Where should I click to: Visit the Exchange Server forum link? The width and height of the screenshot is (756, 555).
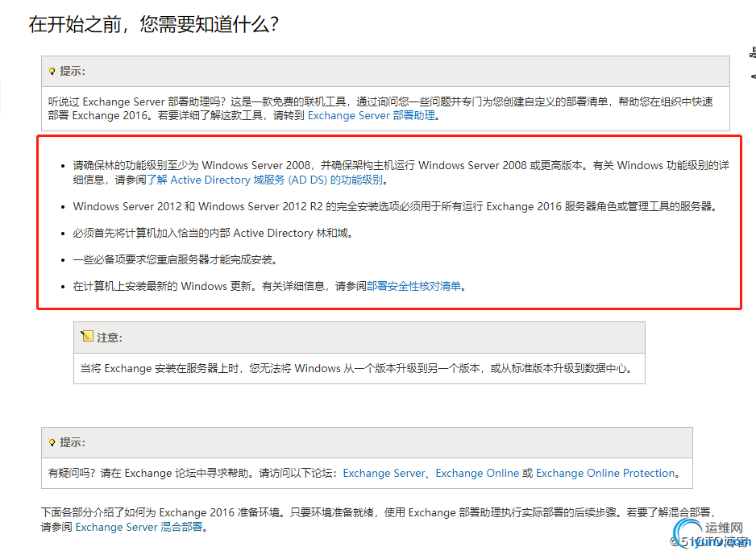point(384,473)
